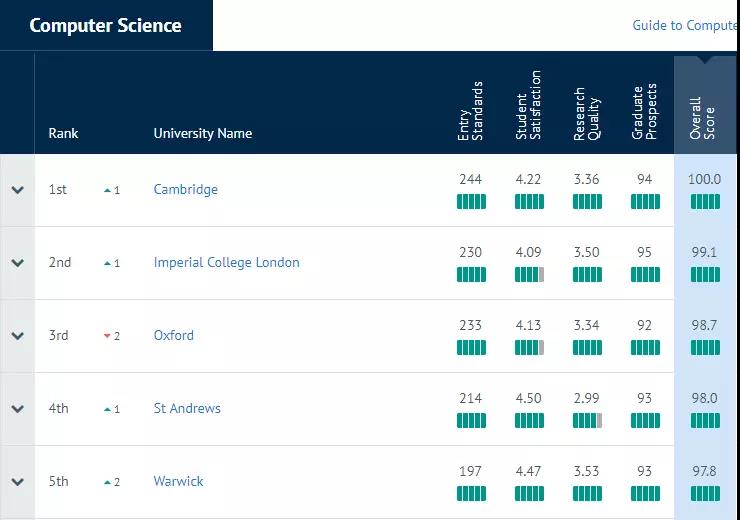Select the Computer Science tab heading

[x=105, y=25]
